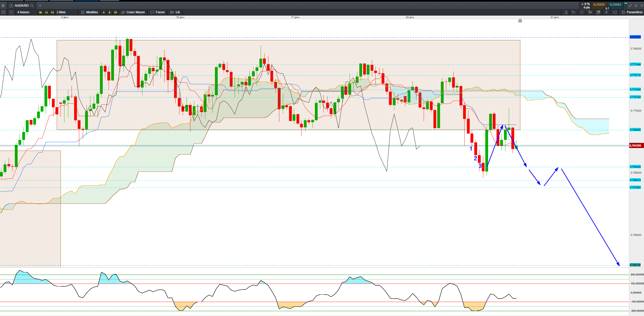This screenshot has width=644, height=316.
Task: Apply template shortcut 4
Action: [x=103, y=12]
